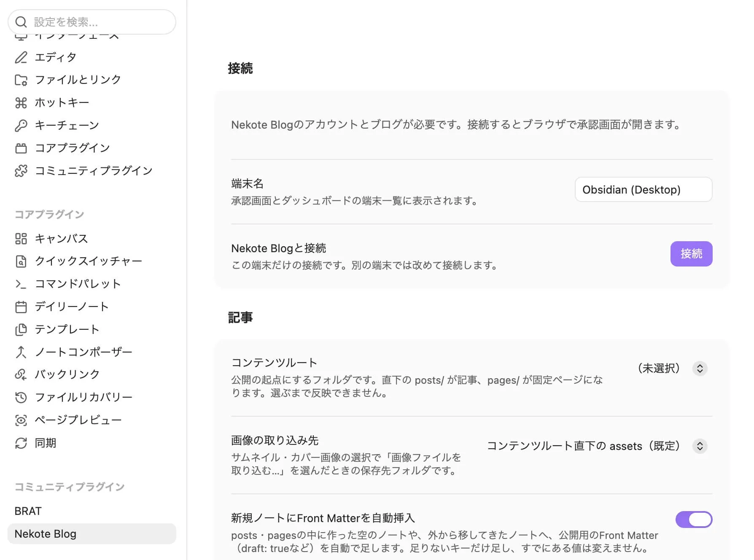754x560 pixels.
Task: Click the folder icon beside ファイルとリンク
Action: click(21, 80)
